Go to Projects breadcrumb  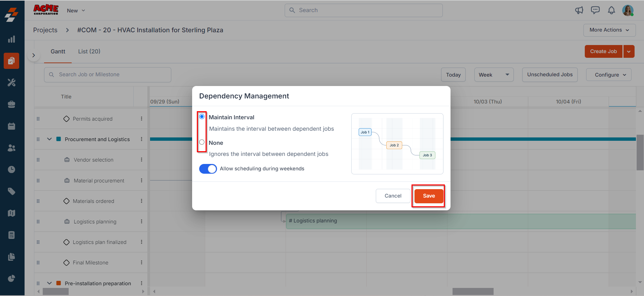tap(45, 30)
